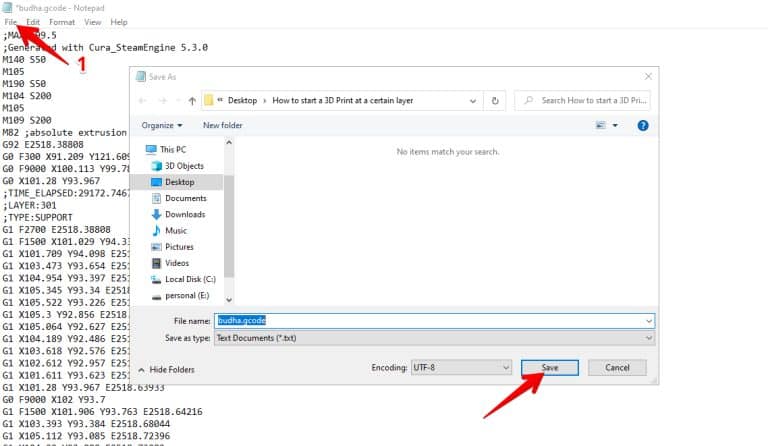Open the Format menu in Notepad
Viewport: 768px width, 446px height.
(62, 22)
